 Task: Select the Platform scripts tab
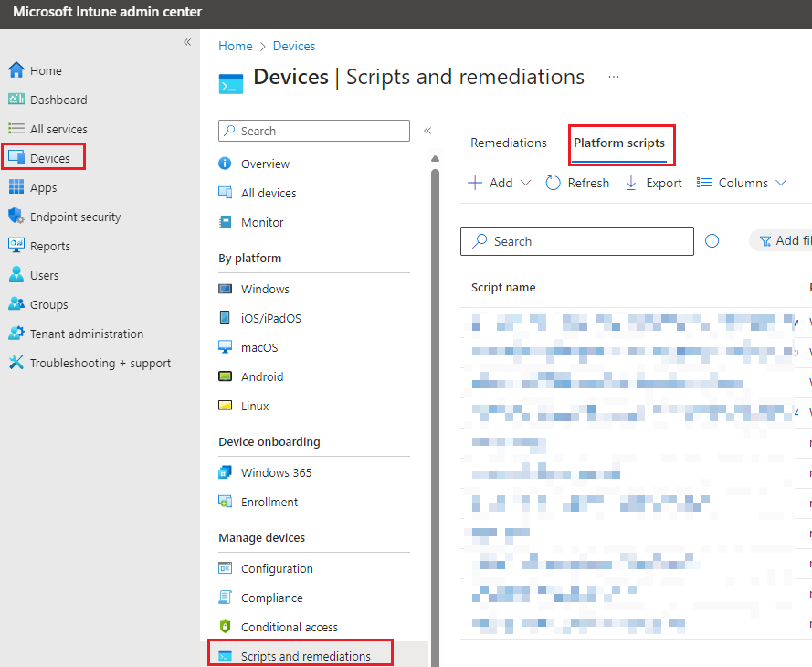(x=619, y=143)
